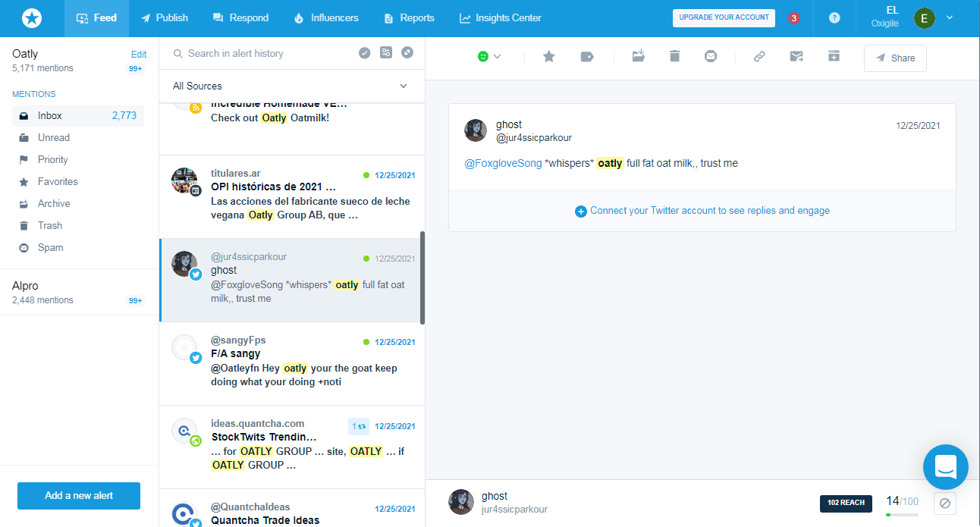This screenshot has height=527, width=980.
Task: Add mention to favorites star icon
Action: [549, 56]
